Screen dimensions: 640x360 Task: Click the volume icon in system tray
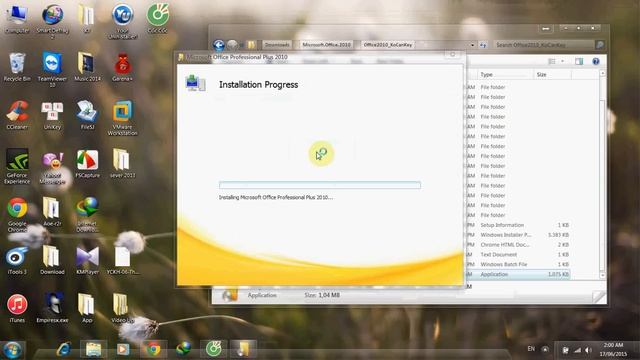tap(588, 350)
